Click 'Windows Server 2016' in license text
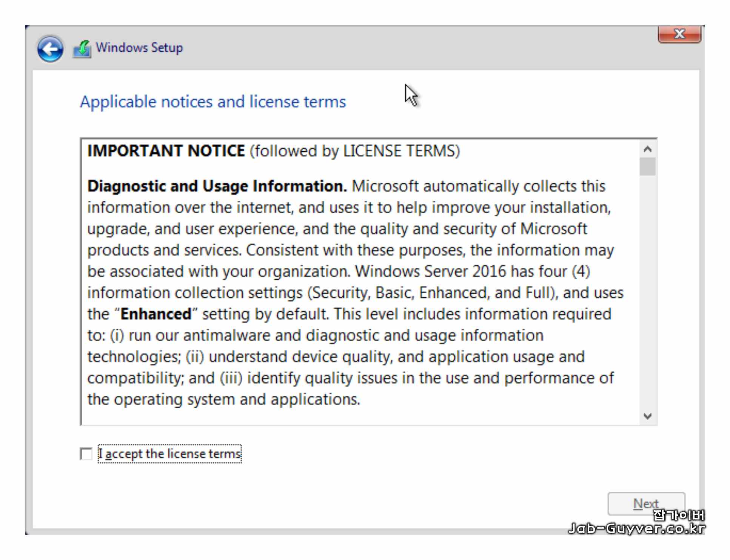The height and width of the screenshot is (560, 730). [430, 272]
